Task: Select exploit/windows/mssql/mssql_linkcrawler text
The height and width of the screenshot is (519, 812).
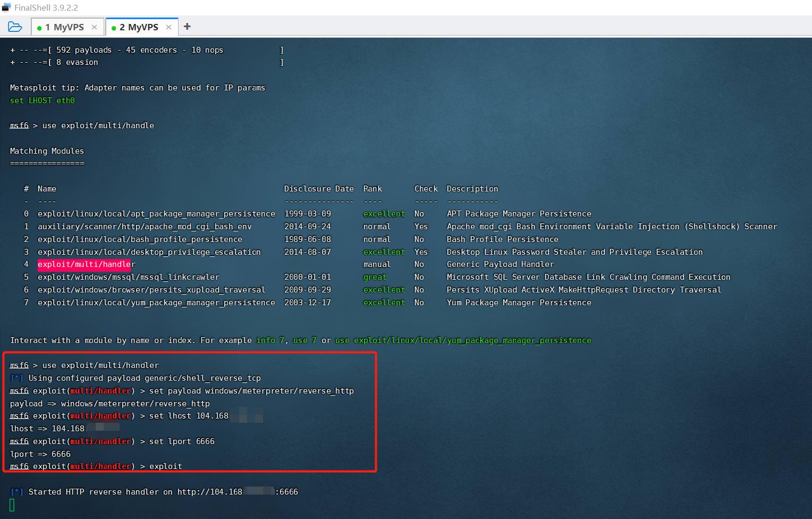Action: (x=128, y=277)
